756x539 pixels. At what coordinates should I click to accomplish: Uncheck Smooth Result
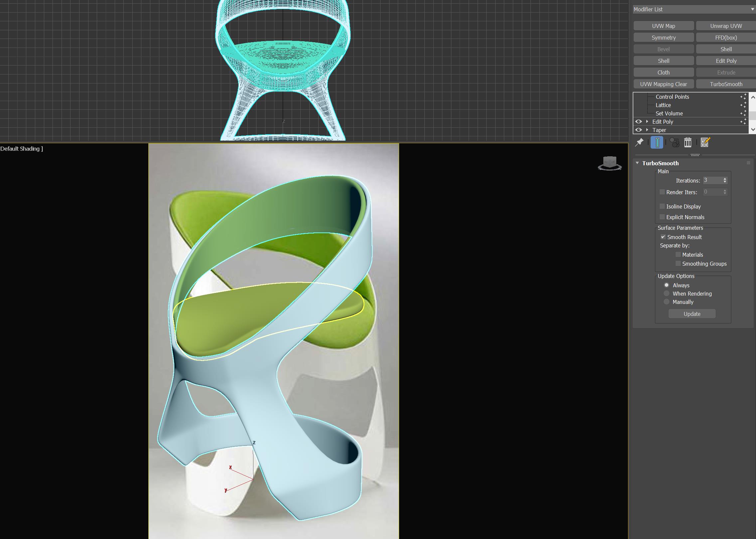[663, 237]
